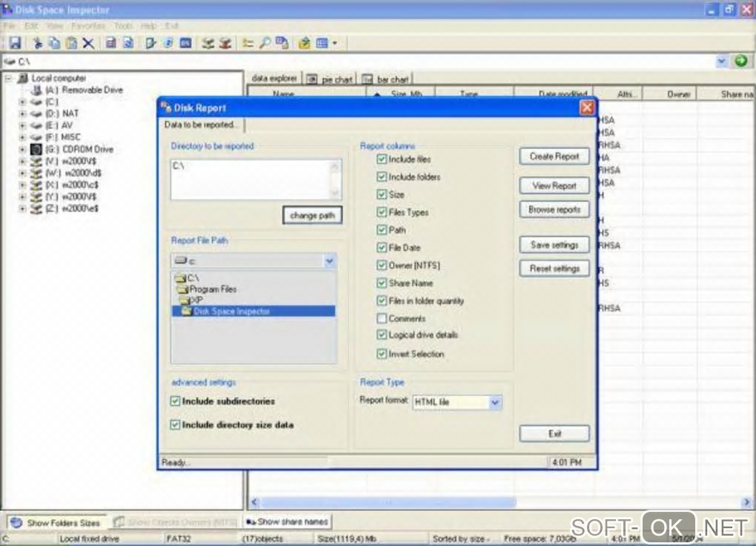Click the Reset settings button
Image resolution: width=756 pixels, height=546 pixels.
click(x=554, y=269)
